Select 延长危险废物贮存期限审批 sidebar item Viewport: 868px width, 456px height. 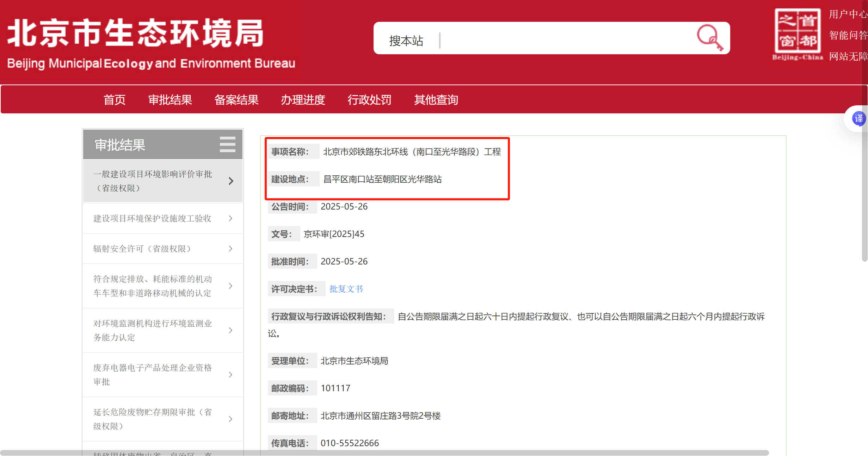coord(163,419)
